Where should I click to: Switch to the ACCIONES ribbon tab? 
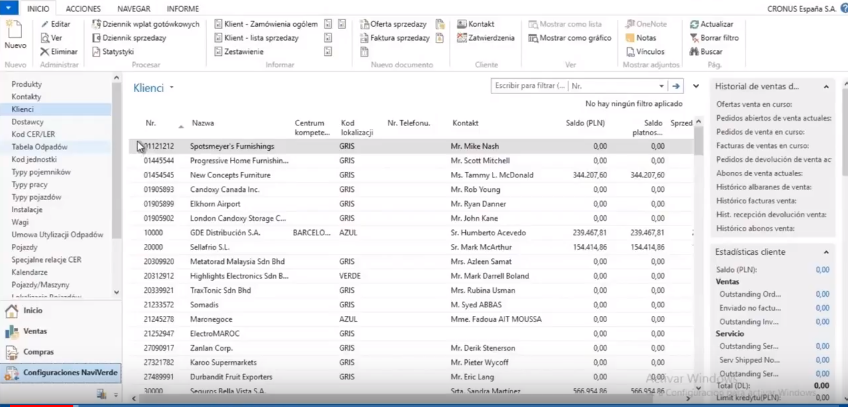pos(84,9)
